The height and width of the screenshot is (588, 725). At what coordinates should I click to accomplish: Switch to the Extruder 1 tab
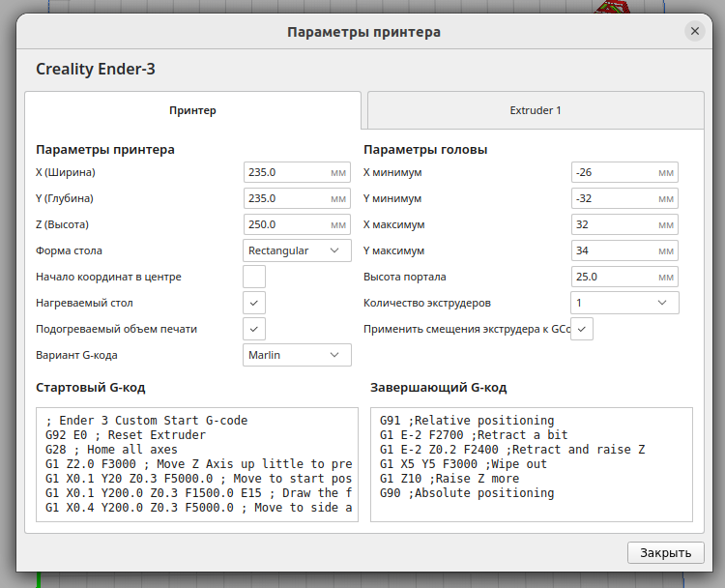coord(536,110)
